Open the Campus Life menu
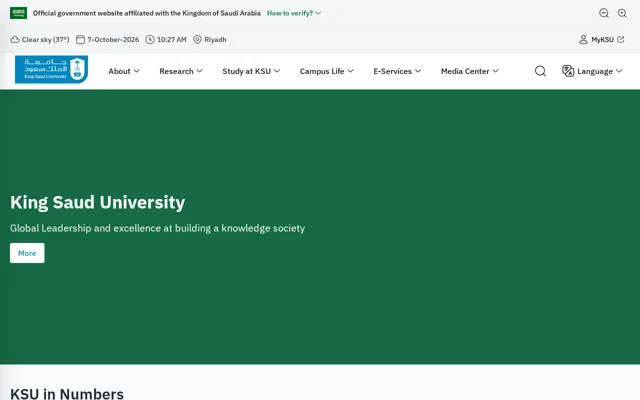 [327, 71]
